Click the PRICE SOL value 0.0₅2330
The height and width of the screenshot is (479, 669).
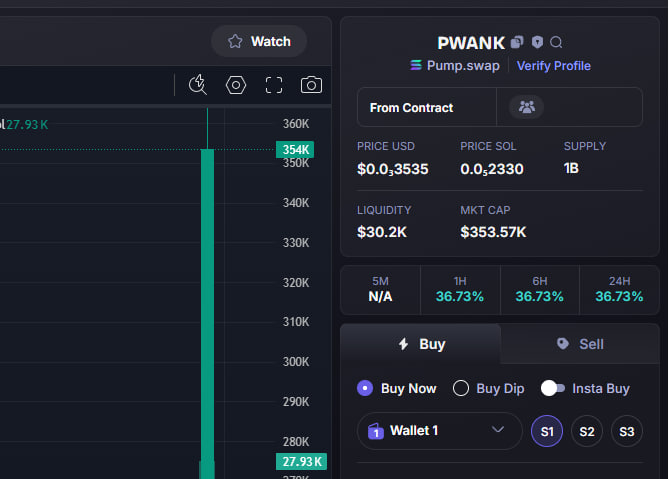click(492, 169)
